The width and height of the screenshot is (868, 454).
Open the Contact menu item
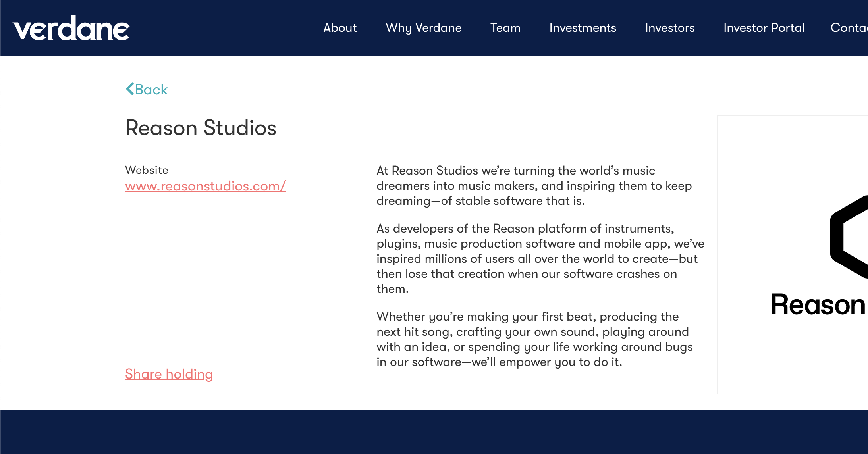(849, 28)
